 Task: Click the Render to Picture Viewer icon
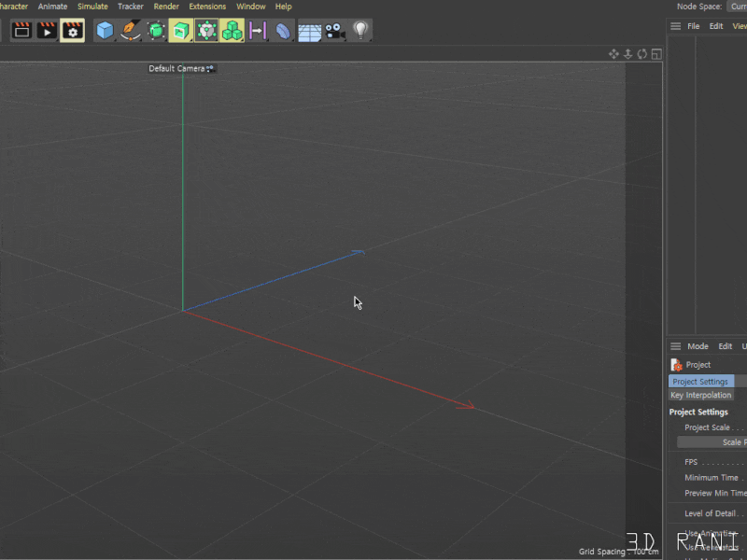point(46,30)
